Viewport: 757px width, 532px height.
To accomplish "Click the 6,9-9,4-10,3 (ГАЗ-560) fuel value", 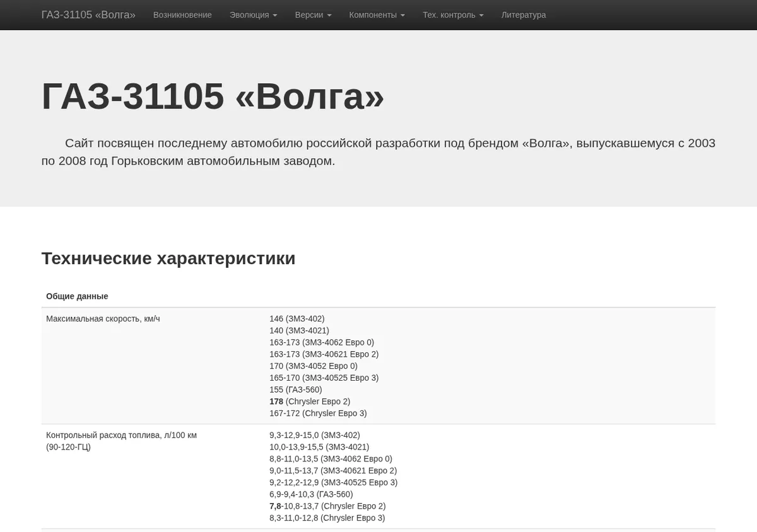I will click(x=311, y=494).
